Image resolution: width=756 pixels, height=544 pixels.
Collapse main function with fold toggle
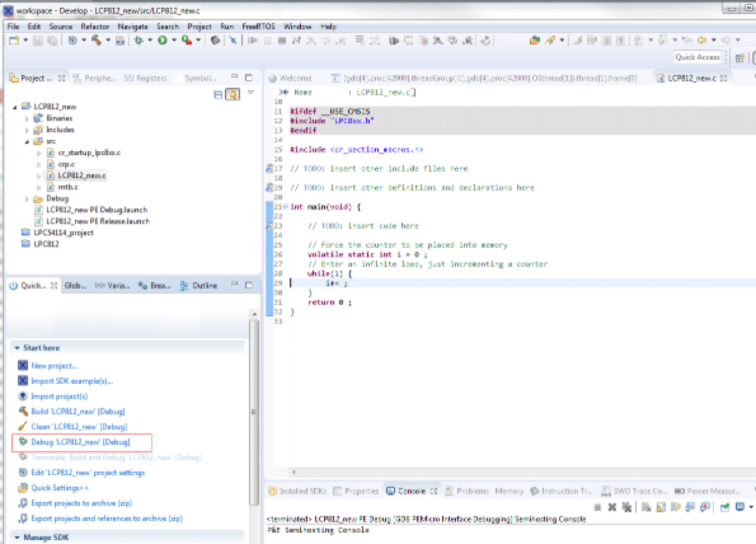(285, 207)
